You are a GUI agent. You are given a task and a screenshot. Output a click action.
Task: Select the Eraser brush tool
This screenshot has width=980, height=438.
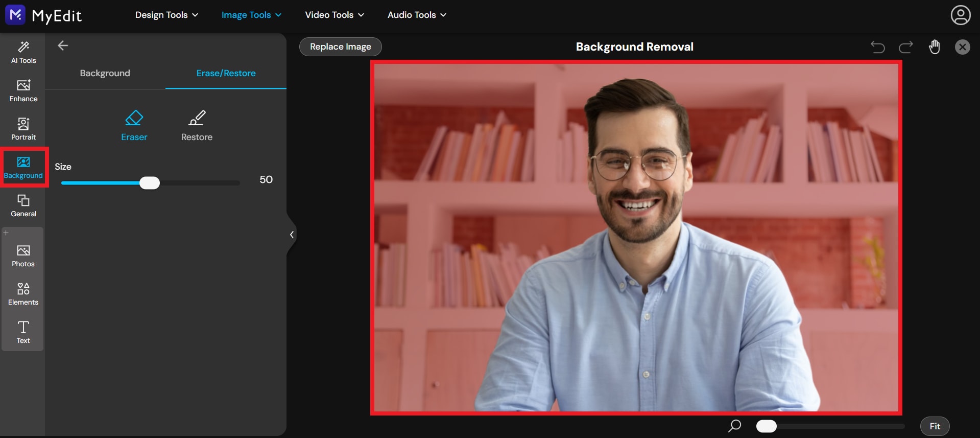coord(134,126)
